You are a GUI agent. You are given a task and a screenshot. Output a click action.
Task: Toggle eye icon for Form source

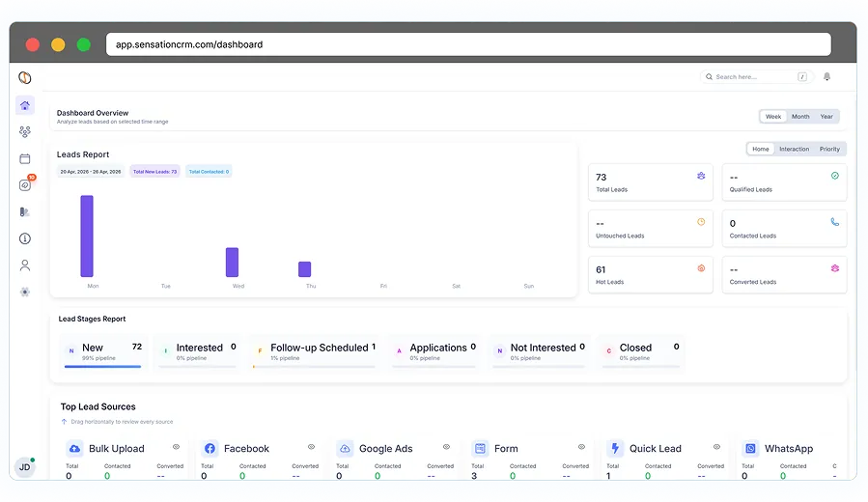pos(581,447)
